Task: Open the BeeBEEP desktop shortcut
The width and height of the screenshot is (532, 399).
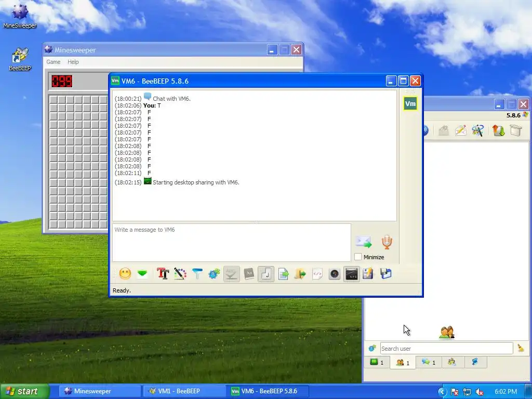Action: [x=20, y=59]
